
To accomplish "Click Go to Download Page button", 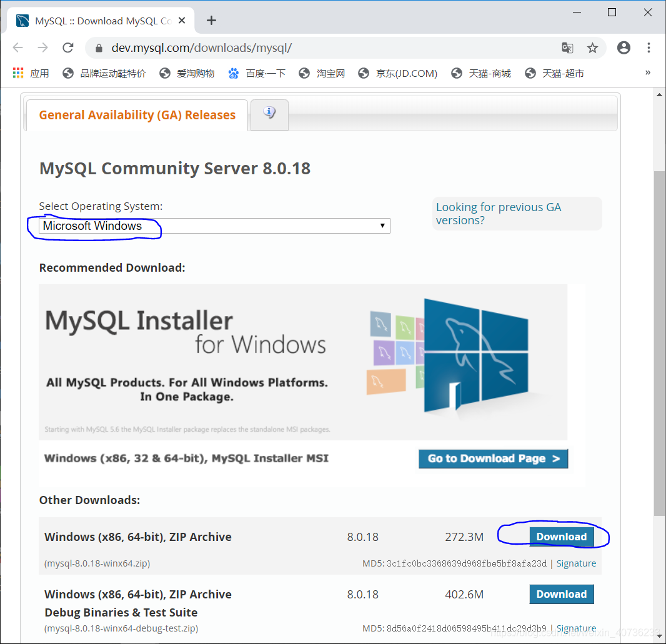I will [493, 458].
